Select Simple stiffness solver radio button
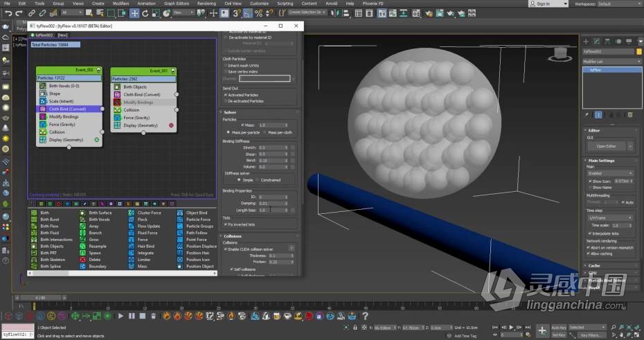This screenshot has height=340, width=644. click(239, 180)
